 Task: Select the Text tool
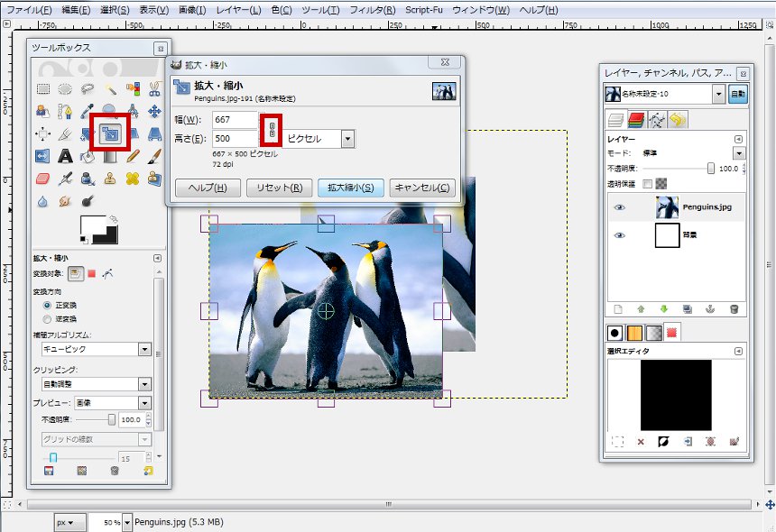(x=65, y=157)
